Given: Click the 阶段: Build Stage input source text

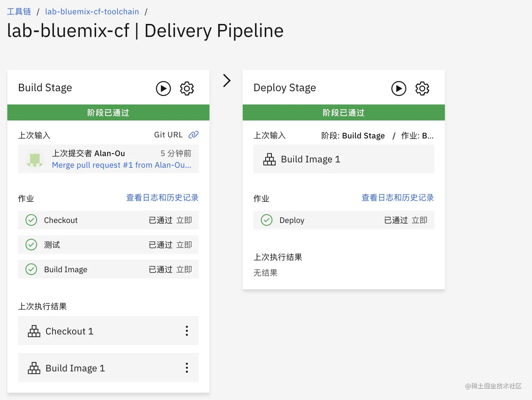Looking at the screenshot, I should point(353,136).
